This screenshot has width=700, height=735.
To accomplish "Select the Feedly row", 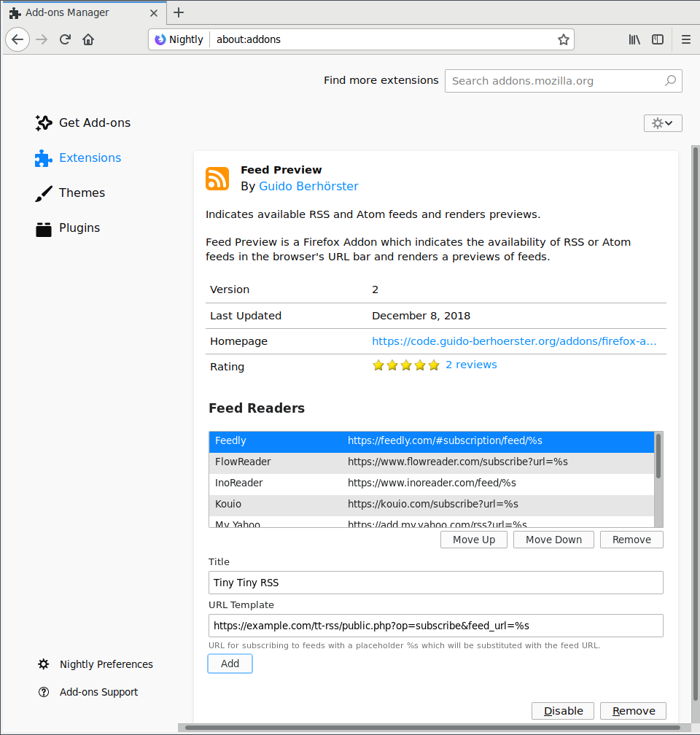I will (x=432, y=441).
